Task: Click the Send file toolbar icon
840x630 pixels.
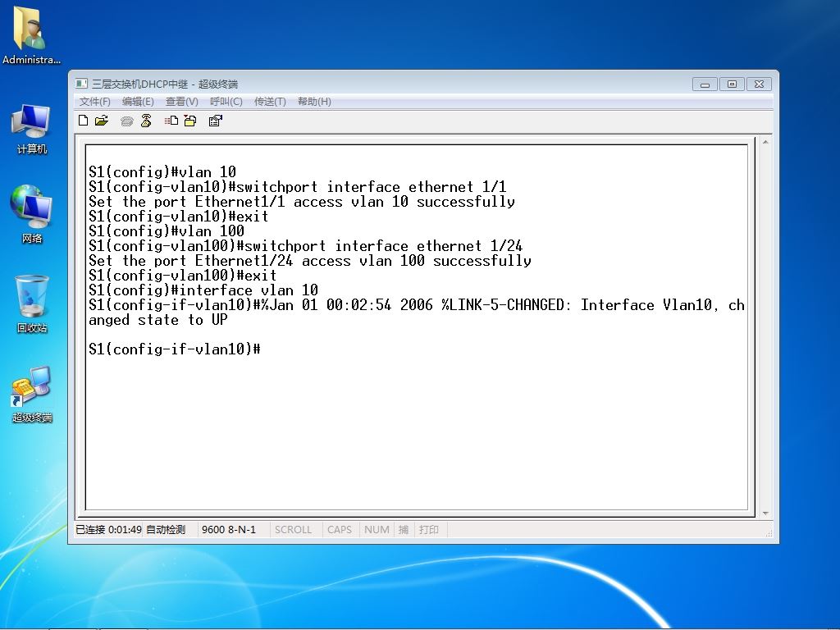Action: 171,121
